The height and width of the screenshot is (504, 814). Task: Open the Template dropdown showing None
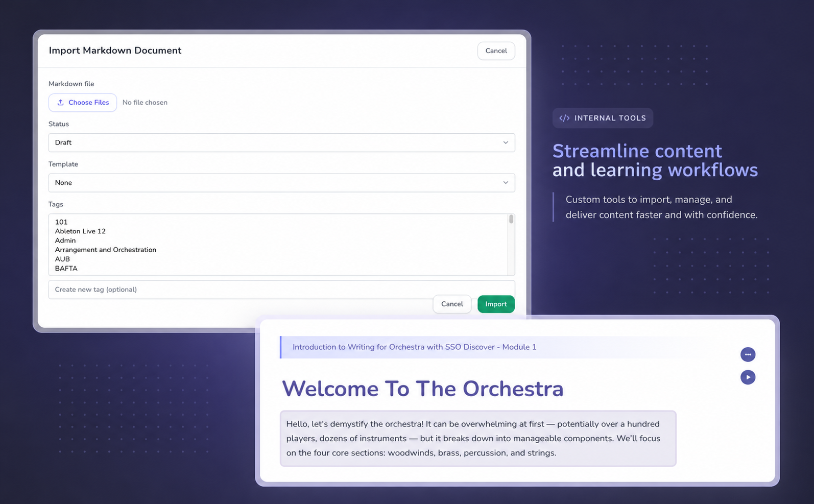281,183
